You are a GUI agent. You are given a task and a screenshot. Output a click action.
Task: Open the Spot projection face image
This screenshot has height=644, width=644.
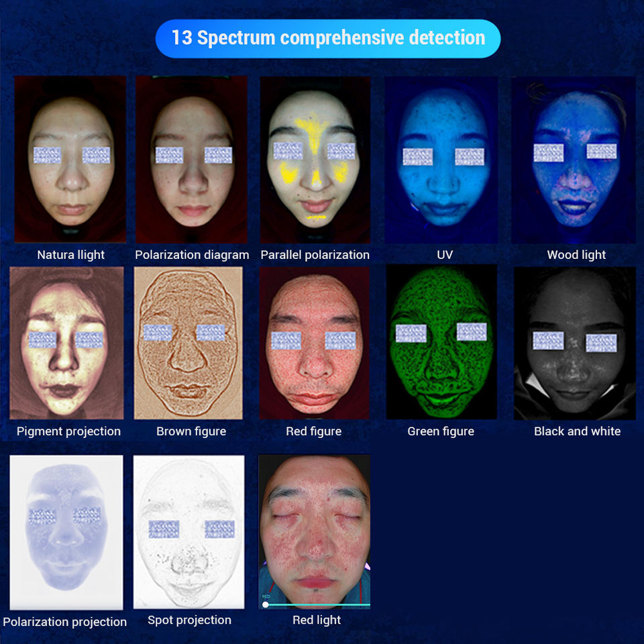click(x=189, y=532)
